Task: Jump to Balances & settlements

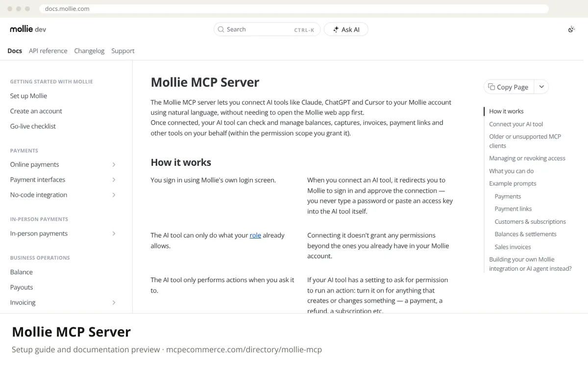Action: pyautogui.click(x=525, y=234)
